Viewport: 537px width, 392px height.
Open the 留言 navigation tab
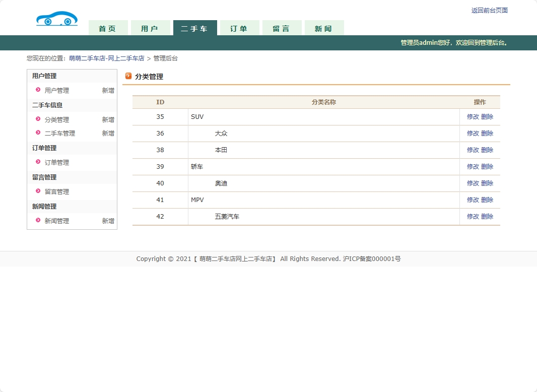[x=281, y=28]
